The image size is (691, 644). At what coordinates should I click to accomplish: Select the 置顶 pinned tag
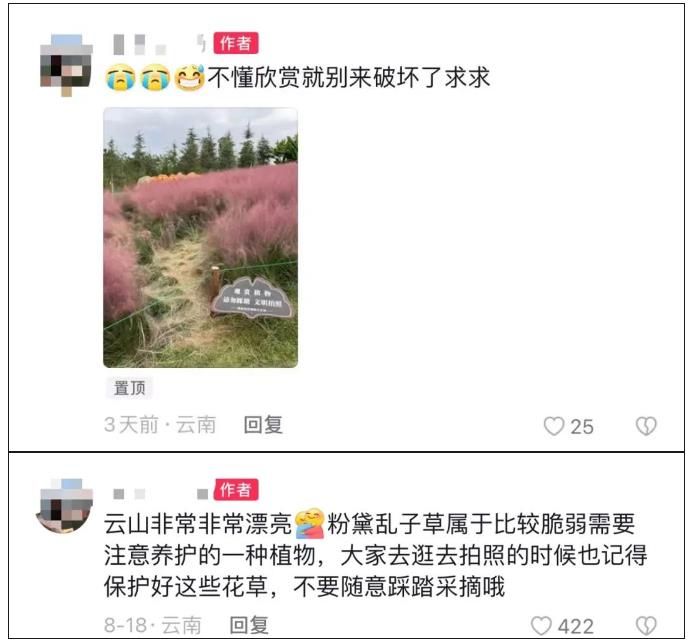click(129, 388)
